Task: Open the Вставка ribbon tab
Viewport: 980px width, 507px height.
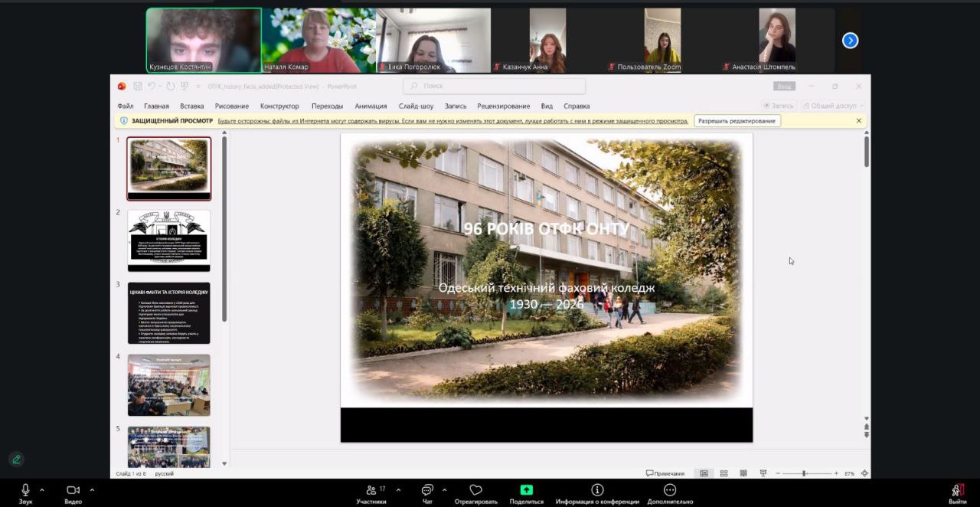Action: coord(191,106)
